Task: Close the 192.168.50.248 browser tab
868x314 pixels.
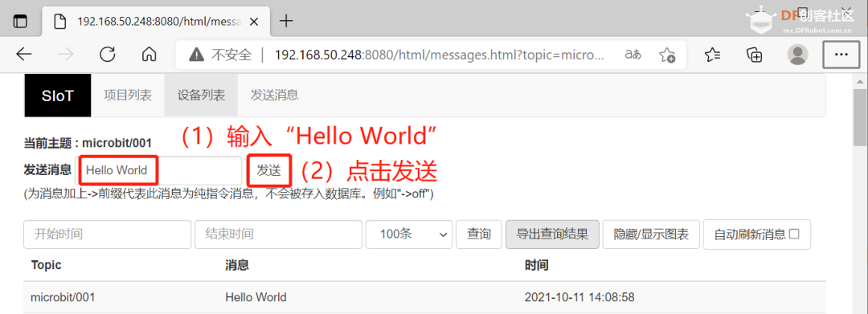Action: click(x=254, y=22)
